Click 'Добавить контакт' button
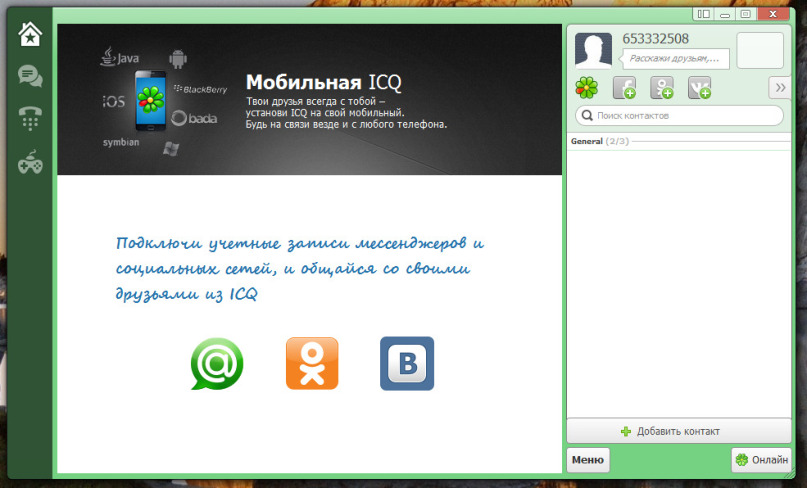The height and width of the screenshot is (488, 807). point(679,431)
